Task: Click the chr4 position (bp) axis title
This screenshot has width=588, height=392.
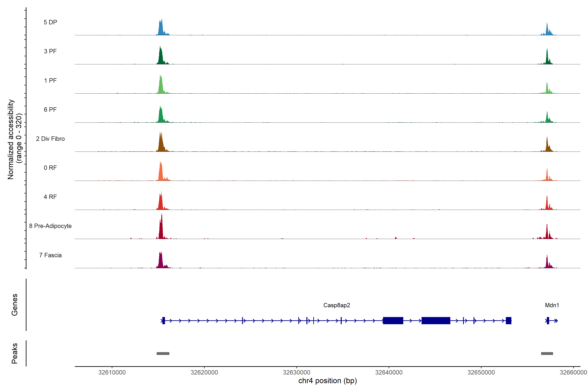Action: pyautogui.click(x=327, y=381)
